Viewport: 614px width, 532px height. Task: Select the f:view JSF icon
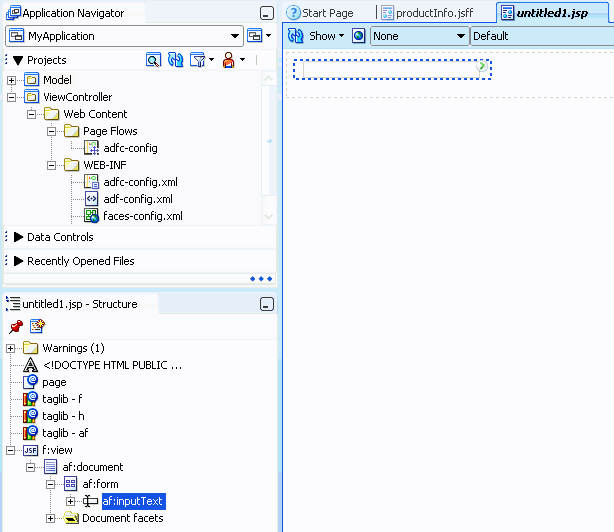coord(30,450)
